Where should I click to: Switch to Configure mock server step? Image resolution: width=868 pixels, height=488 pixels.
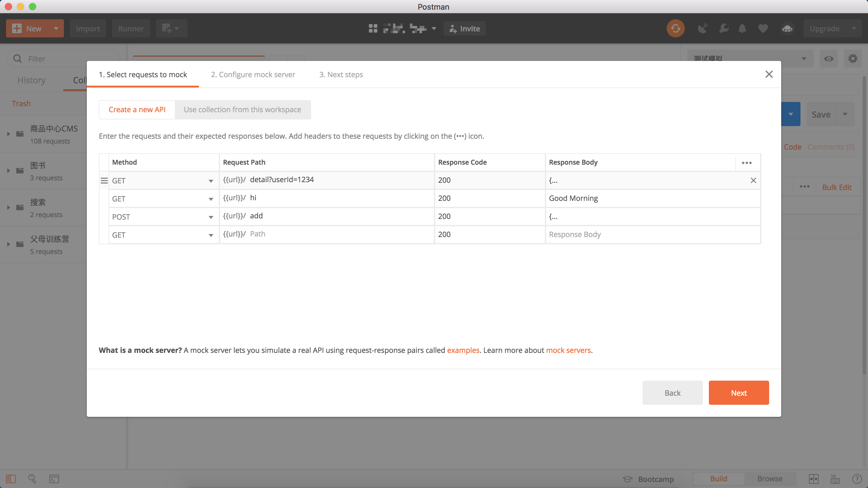[253, 74]
